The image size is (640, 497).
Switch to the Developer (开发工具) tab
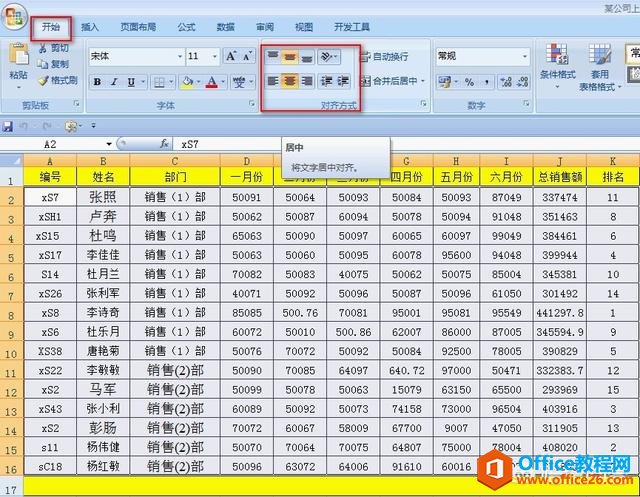click(x=351, y=27)
